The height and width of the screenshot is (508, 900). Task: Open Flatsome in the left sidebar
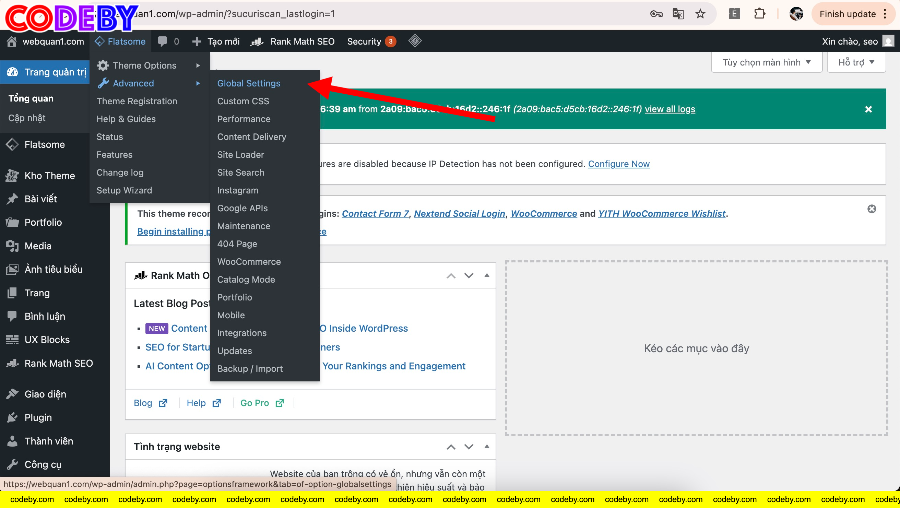tap(45, 145)
